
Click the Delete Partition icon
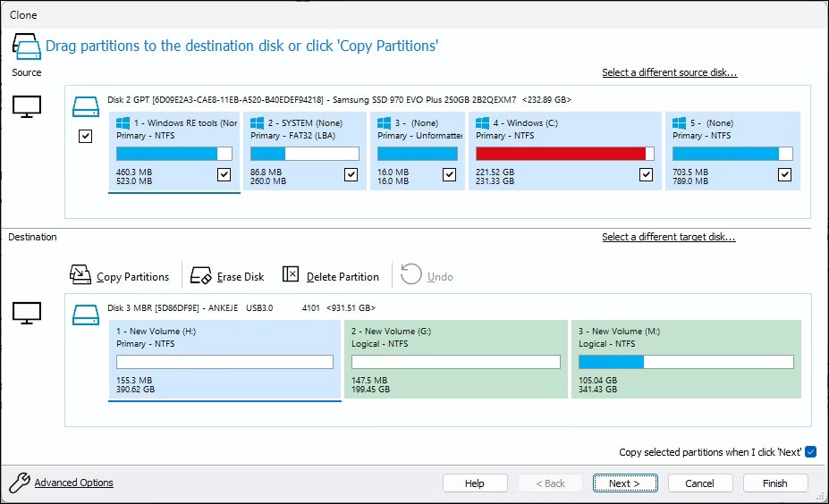pos(291,275)
